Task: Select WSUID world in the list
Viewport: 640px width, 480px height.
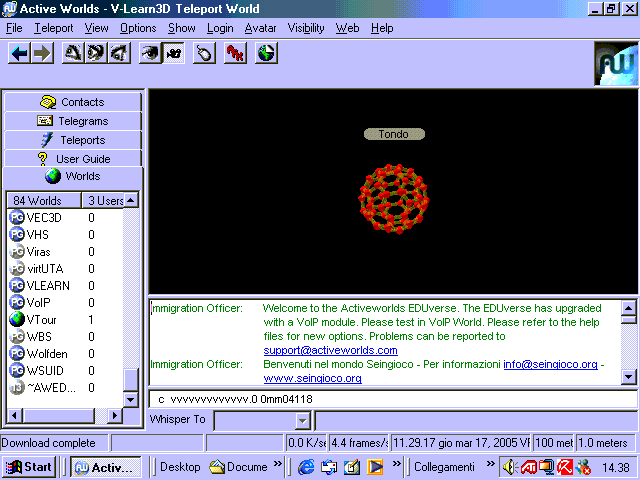Action: (65, 371)
